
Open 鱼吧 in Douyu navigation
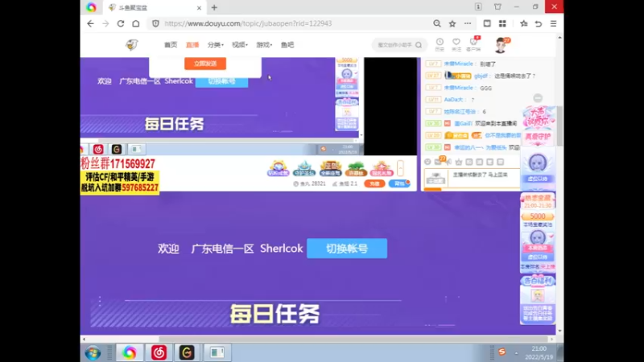pos(287,45)
